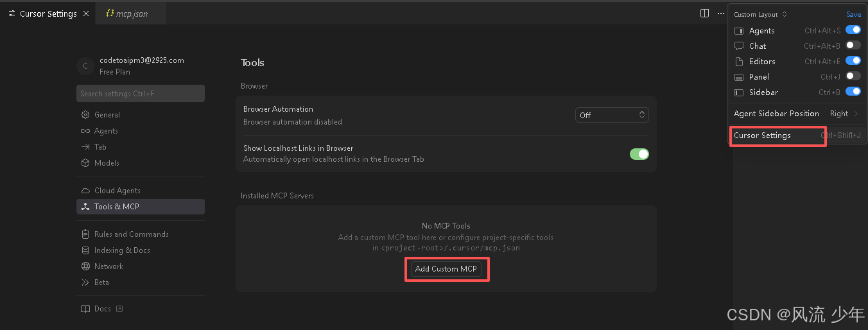Click the Browser Automation setting label
Image resolution: width=868 pixels, height=330 pixels.
coord(278,109)
